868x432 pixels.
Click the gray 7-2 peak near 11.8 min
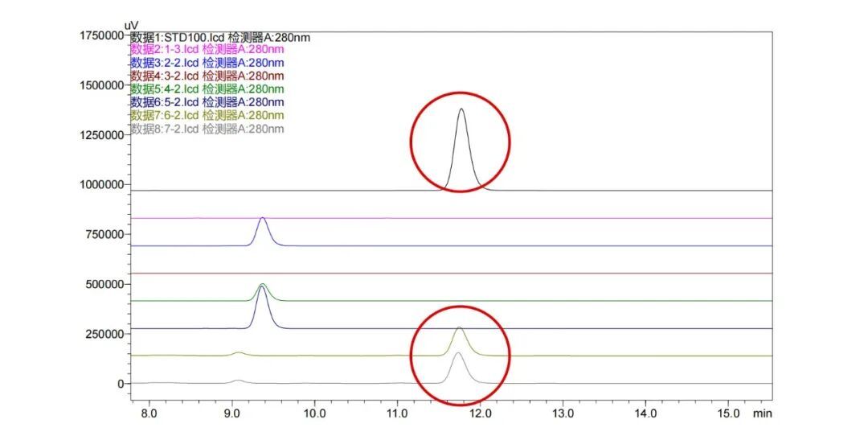(x=458, y=353)
